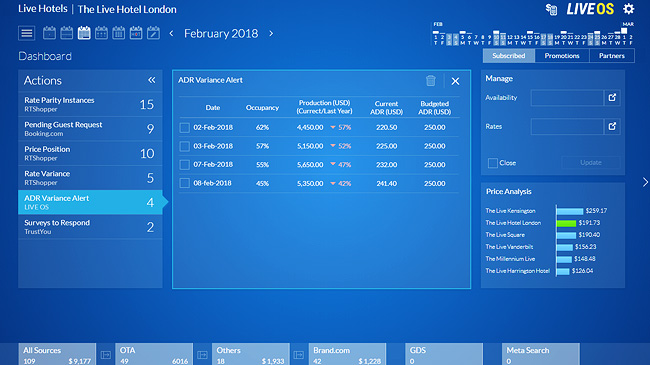Click The Live Hotel London green price bar
This screenshot has width=650, height=365.
(566, 223)
